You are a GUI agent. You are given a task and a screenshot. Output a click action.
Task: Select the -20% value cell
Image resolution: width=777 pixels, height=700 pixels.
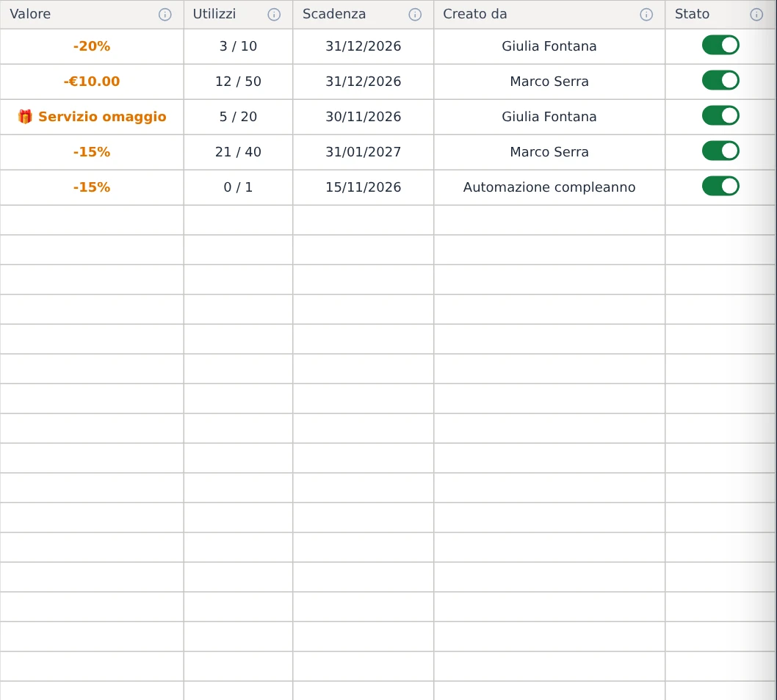(92, 46)
